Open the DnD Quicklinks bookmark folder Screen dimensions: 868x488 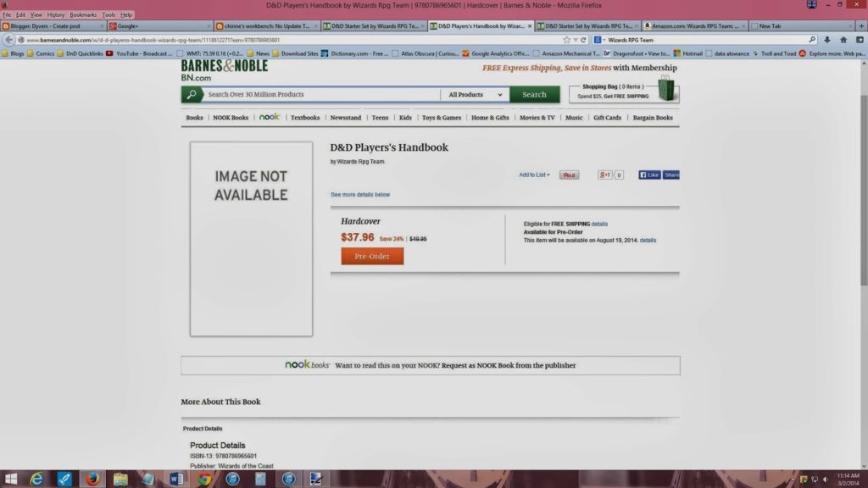81,53
